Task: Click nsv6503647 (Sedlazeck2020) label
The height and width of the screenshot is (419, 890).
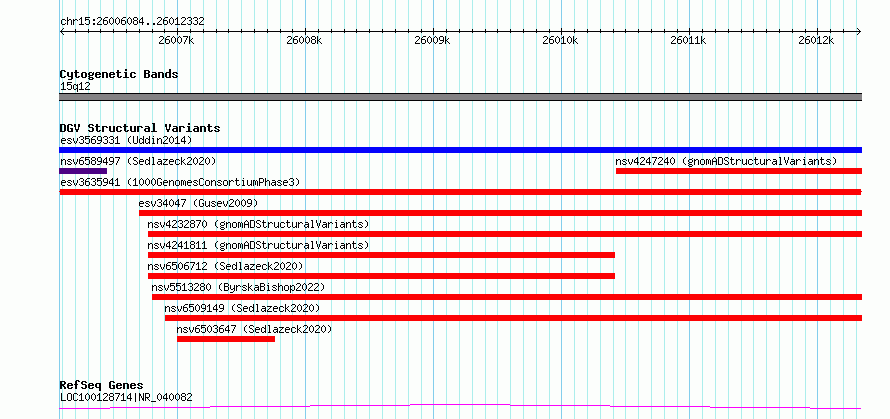Action: (x=254, y=329)
